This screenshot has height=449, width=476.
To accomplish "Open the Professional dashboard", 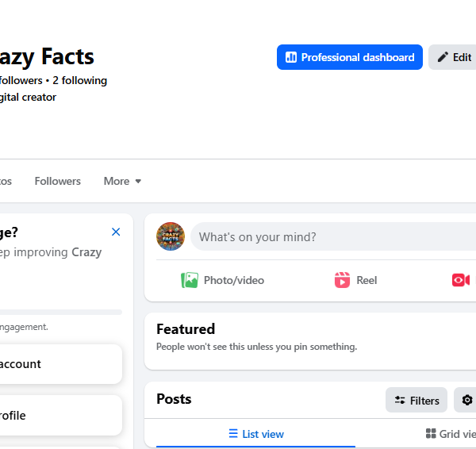I will 349,57.
